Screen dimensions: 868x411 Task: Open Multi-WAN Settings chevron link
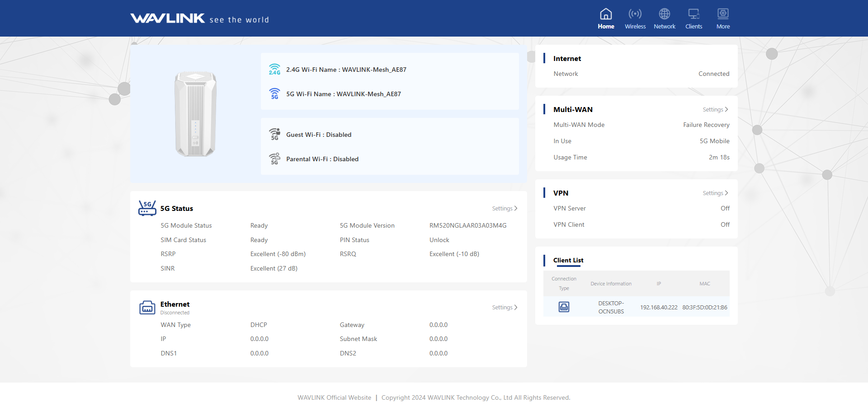(715, 110)
